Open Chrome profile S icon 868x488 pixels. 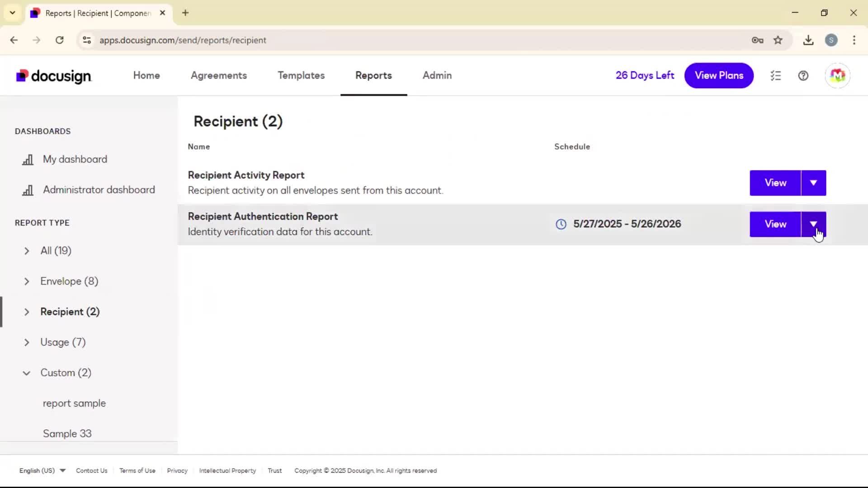point(831,40)
